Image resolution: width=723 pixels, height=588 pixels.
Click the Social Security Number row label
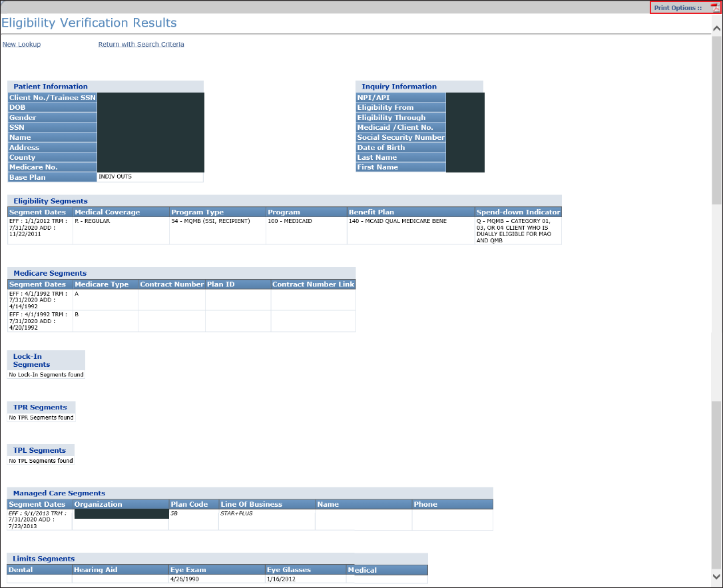point(401,137)
